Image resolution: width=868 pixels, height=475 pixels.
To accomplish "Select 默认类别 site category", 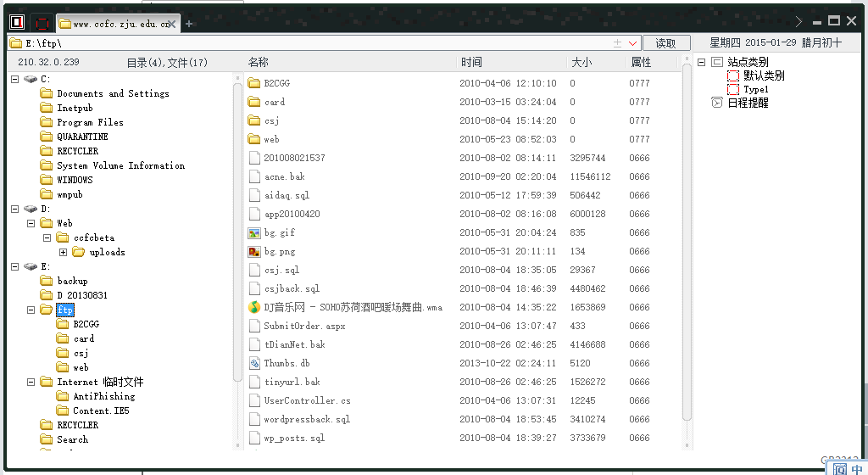I will click(x=764, y=75).
